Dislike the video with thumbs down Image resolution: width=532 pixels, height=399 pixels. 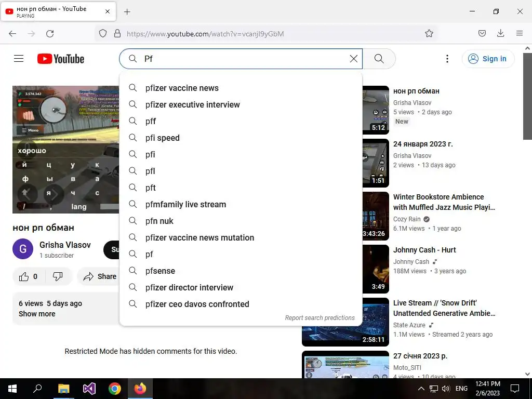pyautogui.click(x=58, y=276)
